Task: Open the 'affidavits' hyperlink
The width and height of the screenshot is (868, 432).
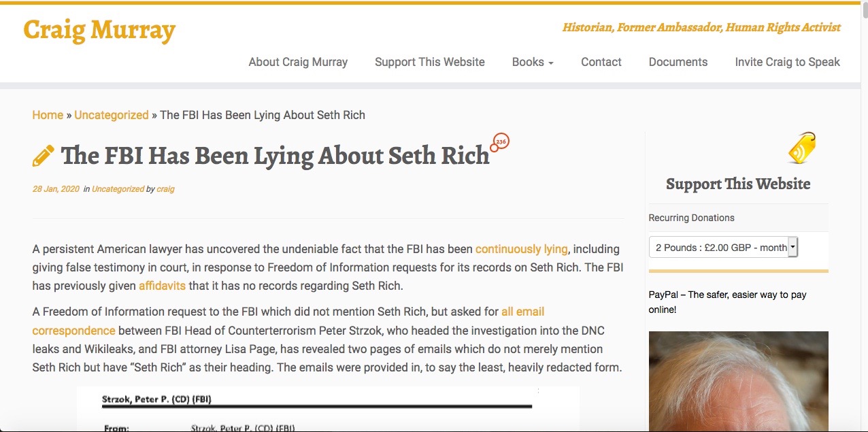Action: pos(162,286)
